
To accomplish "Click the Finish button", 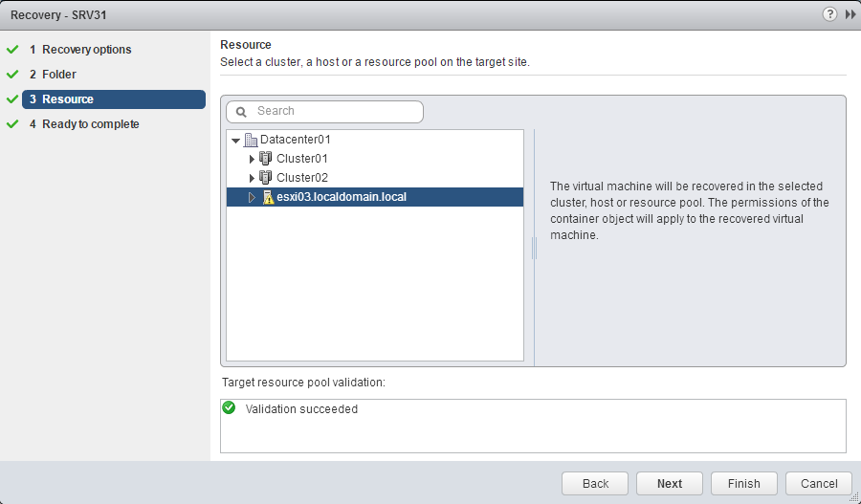I will [743, 484].
